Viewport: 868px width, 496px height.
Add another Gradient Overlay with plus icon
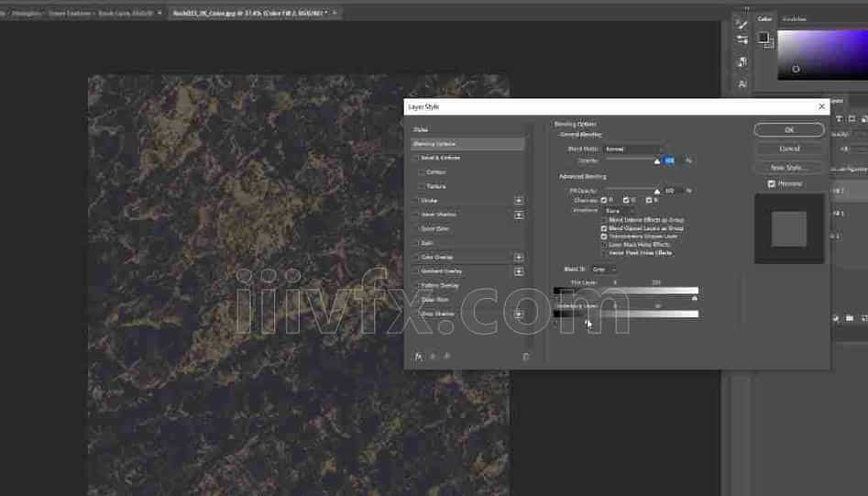tap(519, 271)
